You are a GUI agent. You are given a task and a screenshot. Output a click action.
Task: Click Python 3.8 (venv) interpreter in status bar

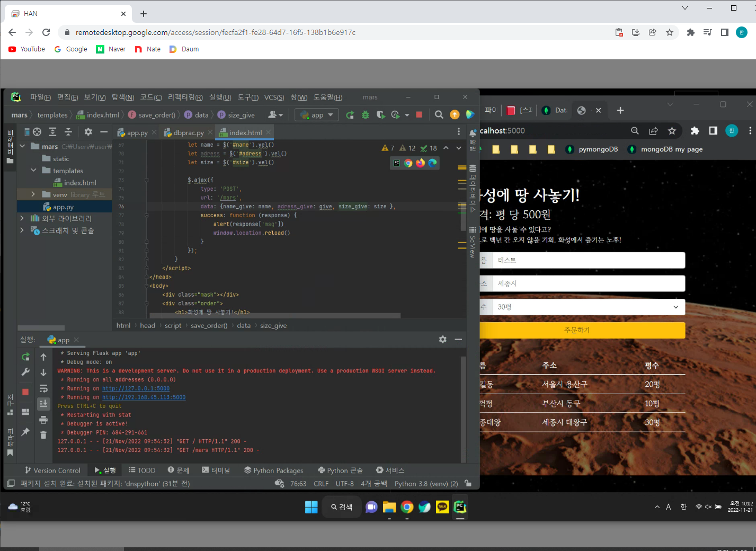coord(426,484)
